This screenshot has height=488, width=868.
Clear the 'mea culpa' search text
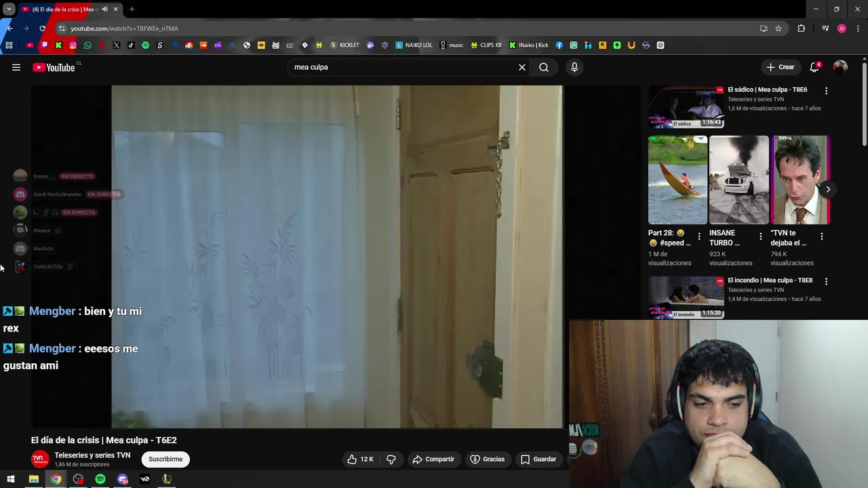tap(522, 67)
